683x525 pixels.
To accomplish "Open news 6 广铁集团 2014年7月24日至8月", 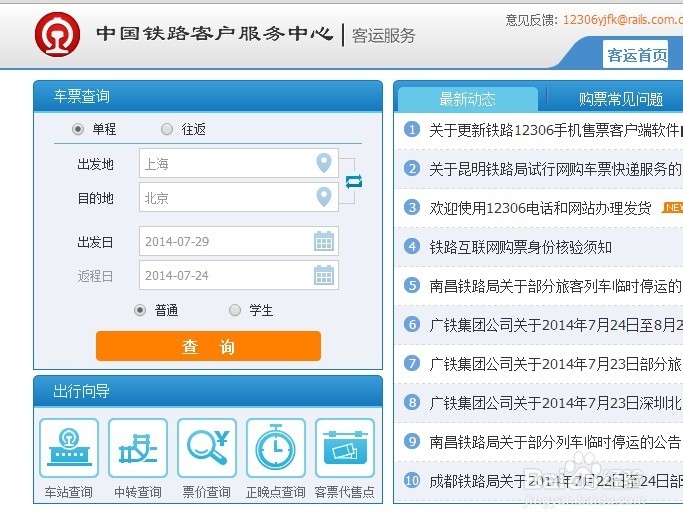I will 556,325.
